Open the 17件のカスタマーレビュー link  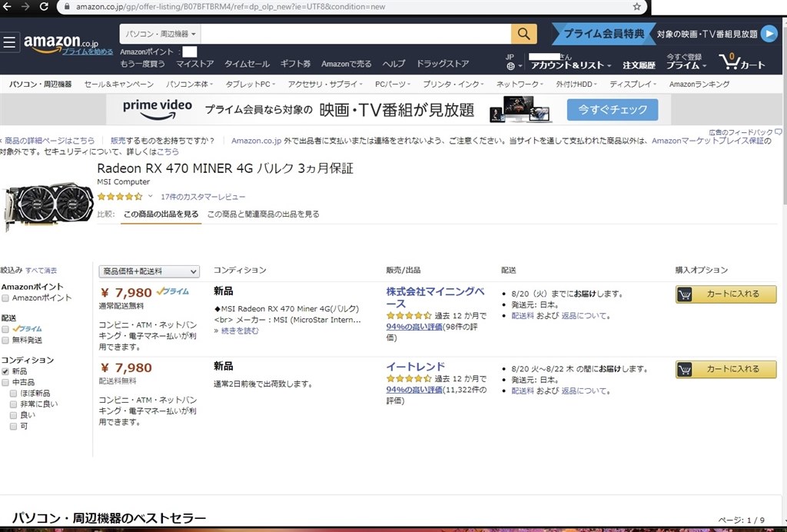203,197
